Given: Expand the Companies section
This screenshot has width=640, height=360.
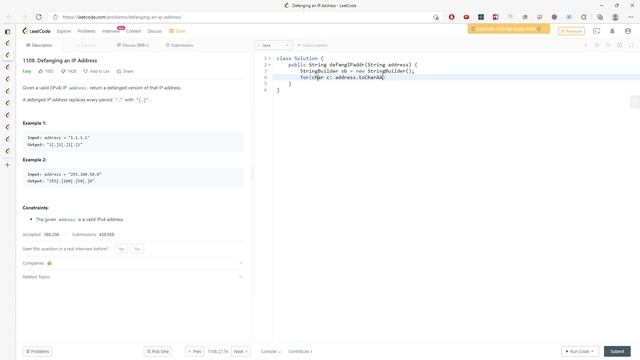Looking at the screenshot, I should click(x=133, y=263).
